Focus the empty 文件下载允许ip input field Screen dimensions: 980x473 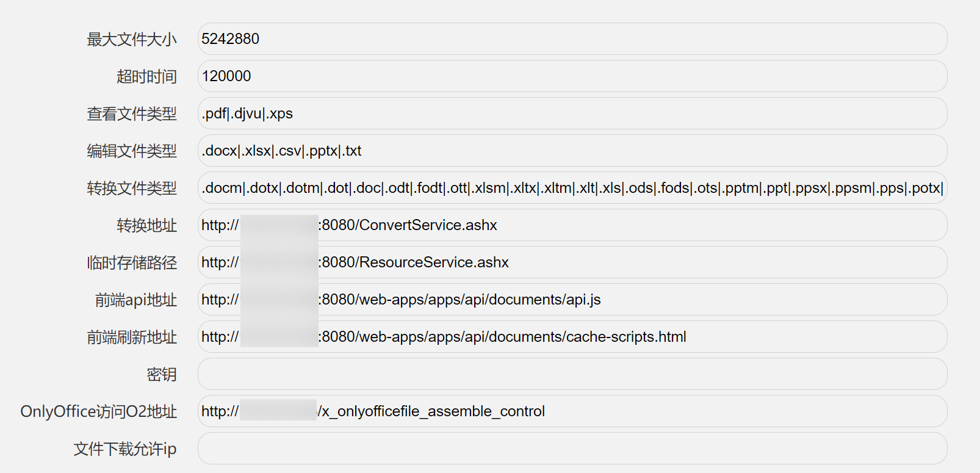pyautogui.click(x=572, y=449)
